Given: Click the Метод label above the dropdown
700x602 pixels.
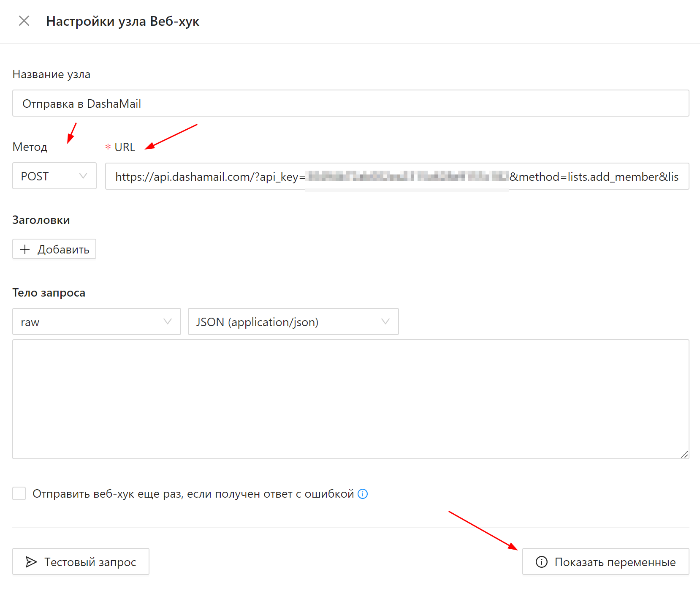Looking at the screenshot, I should [30, 147].
